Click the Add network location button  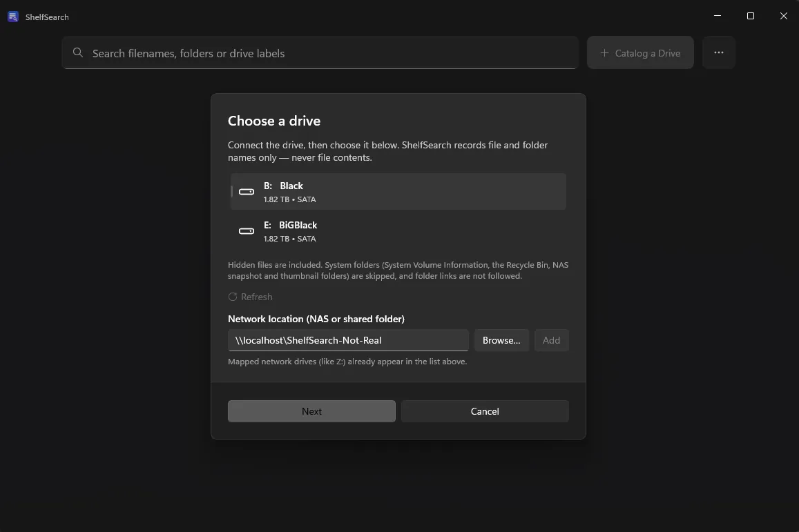pos(551,340)
